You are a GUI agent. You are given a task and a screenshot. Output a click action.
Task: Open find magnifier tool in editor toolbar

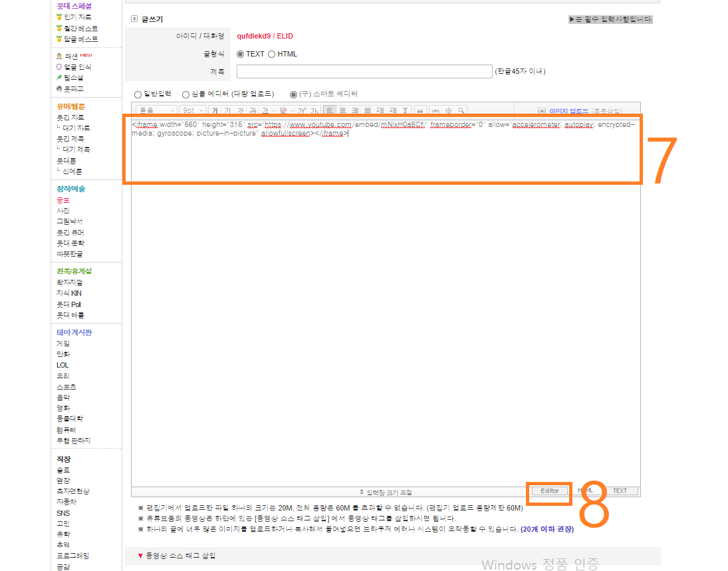click(461, 110)
